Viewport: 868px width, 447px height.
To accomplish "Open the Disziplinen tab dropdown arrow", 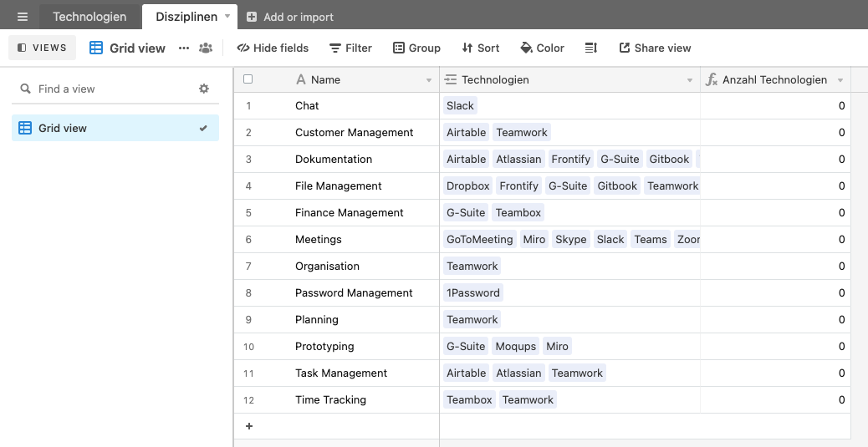I will (227, 16).
